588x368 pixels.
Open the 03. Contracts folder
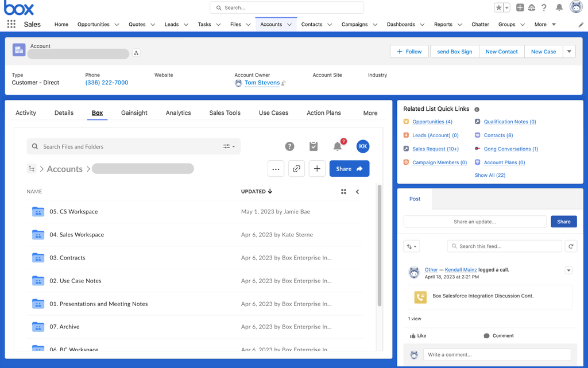tap(68, 258)
